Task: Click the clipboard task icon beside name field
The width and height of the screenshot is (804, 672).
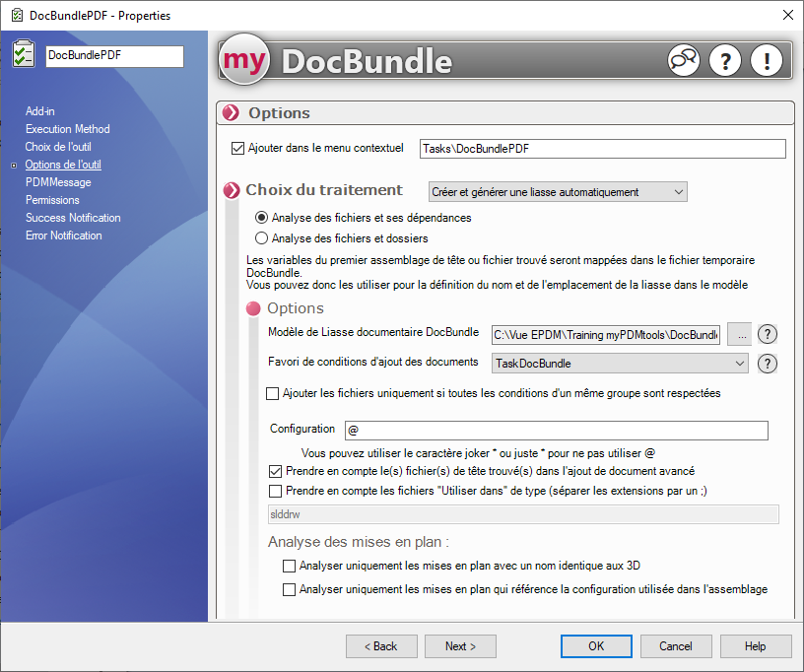Action: click(x=23, y=55)
